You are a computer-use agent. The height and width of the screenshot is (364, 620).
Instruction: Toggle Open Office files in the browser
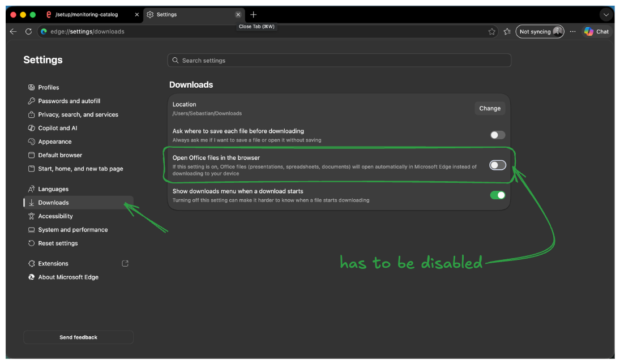click(498, 165)
